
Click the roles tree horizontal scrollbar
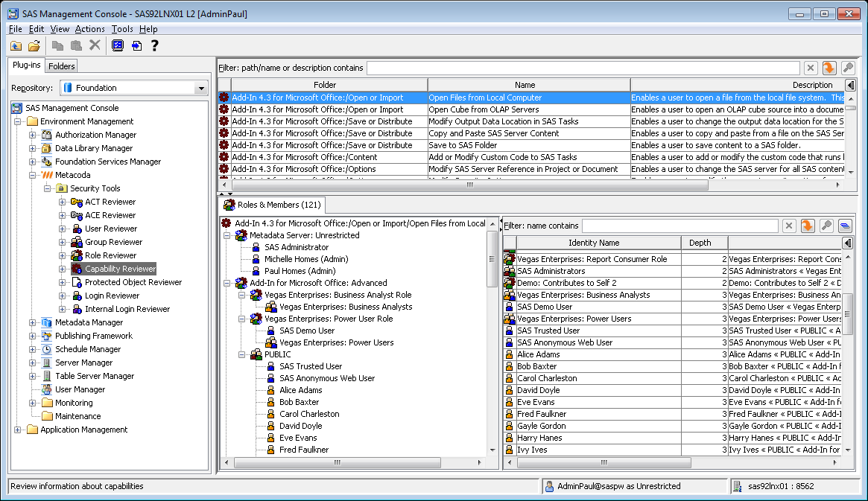click(337, 462)
